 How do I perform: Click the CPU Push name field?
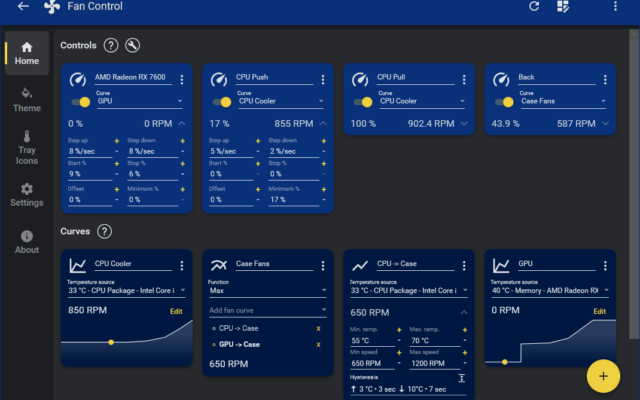[274, 78]
